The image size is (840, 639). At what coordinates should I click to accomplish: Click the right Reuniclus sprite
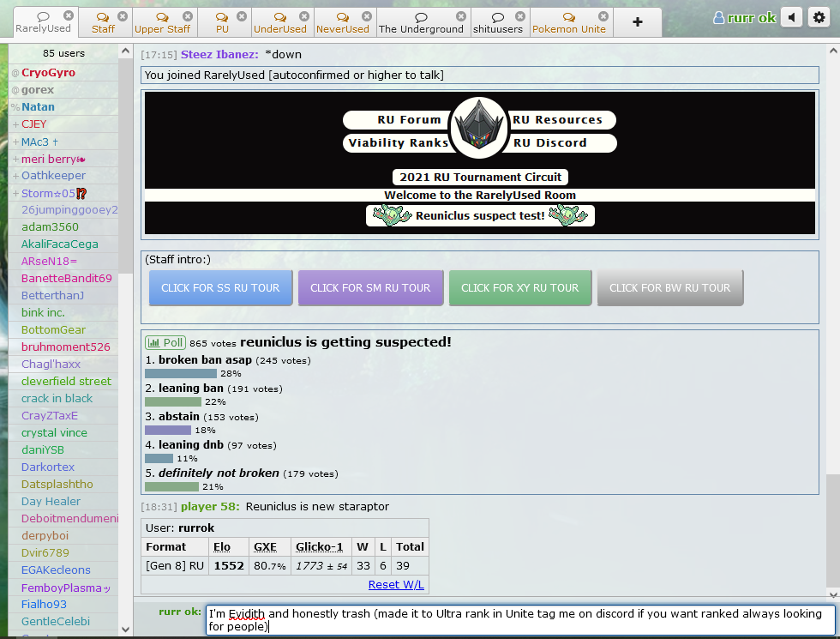pyautogui.click(x=568, y=215)
